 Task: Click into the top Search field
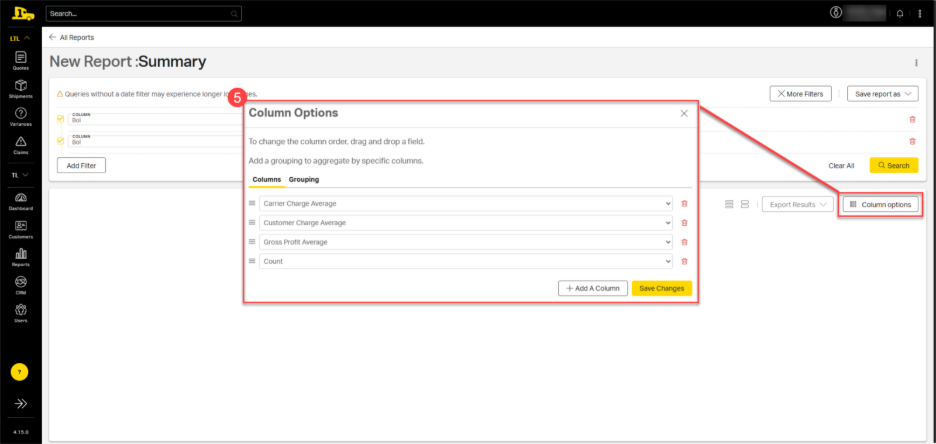pos(138,14)
